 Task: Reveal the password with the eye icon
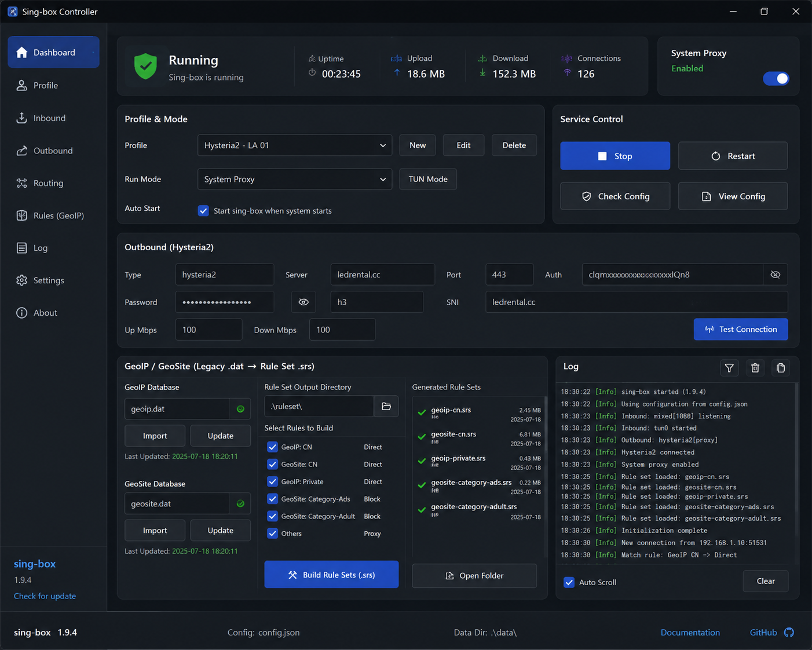[303, 302]
